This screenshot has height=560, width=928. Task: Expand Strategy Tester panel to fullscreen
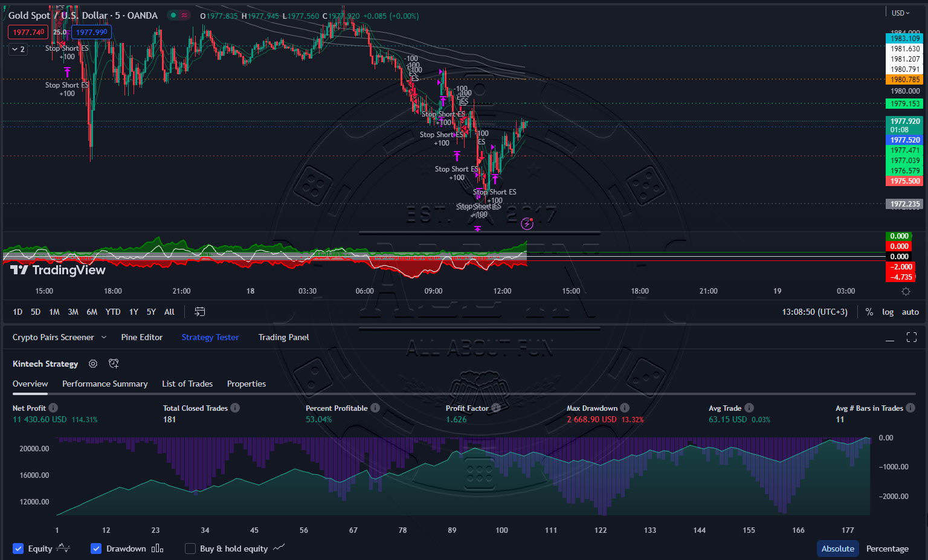pos(912,337)
